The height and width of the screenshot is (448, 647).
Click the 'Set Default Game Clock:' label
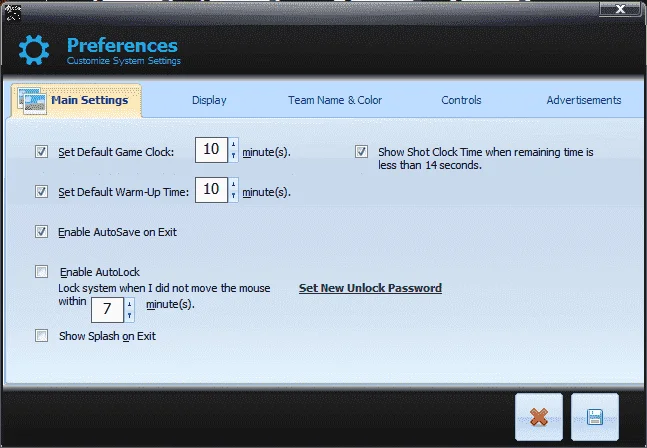116,152
